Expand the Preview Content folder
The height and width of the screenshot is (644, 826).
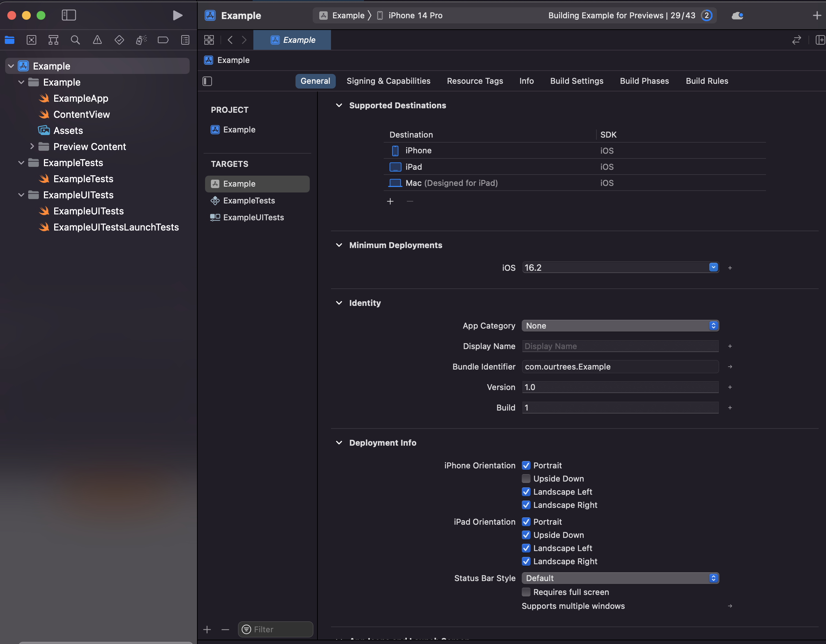click(32, 147)
